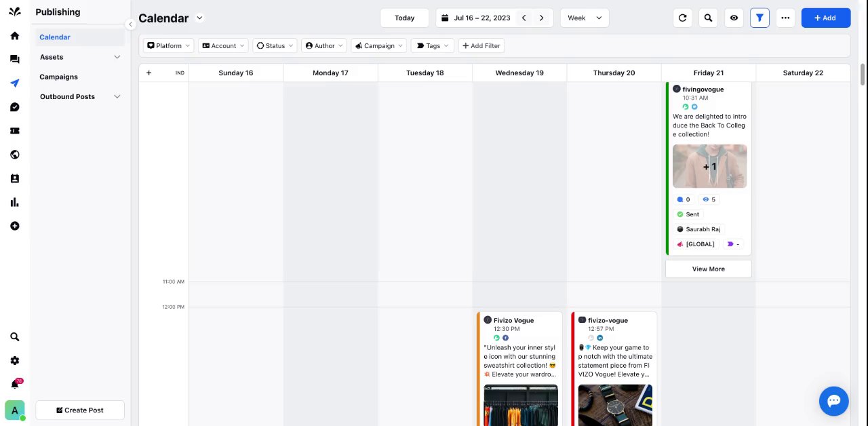Open the approvals checkmark-bubble icon in left rail
The width and height of the screenshot is (868, 426).
click(x=15, y=107)
